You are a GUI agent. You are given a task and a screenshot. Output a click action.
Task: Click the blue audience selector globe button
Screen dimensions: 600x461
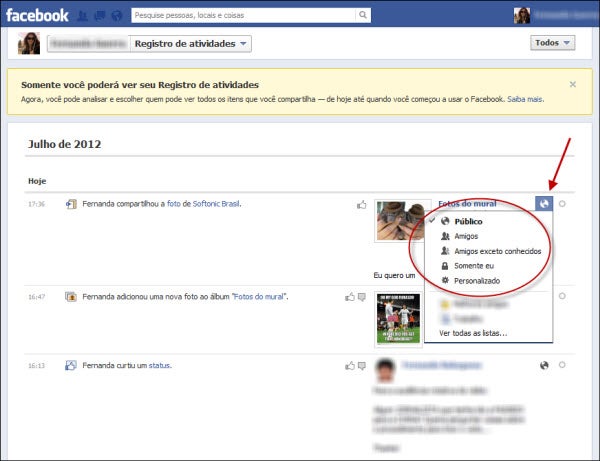point(544,204)
